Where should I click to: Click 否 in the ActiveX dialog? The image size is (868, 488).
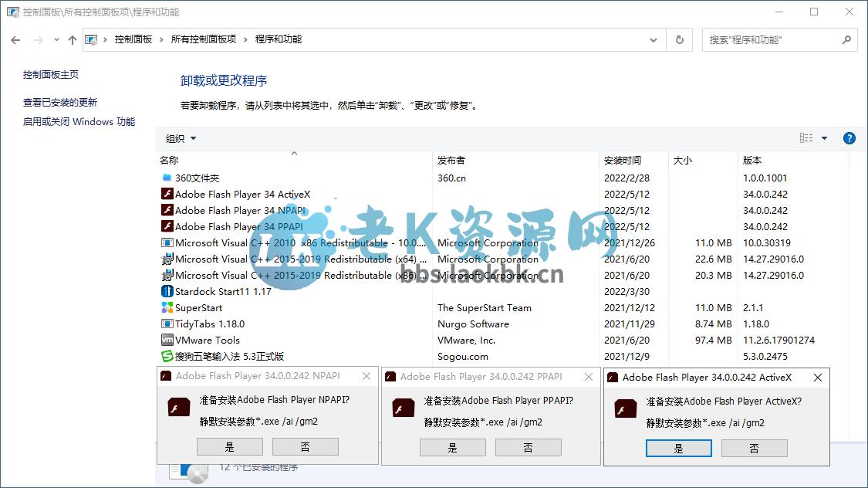(754, 448)
